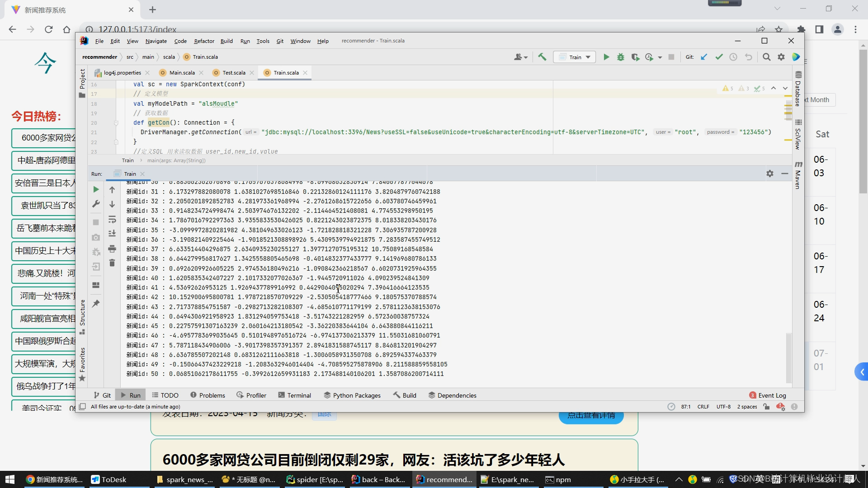
Task: Click Git update project blue arrow
Action: 704,57
